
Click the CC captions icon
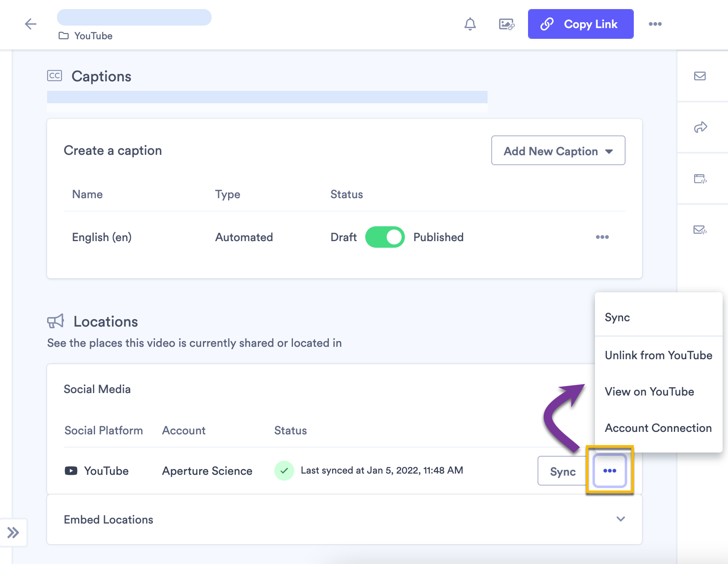point(55,76)
